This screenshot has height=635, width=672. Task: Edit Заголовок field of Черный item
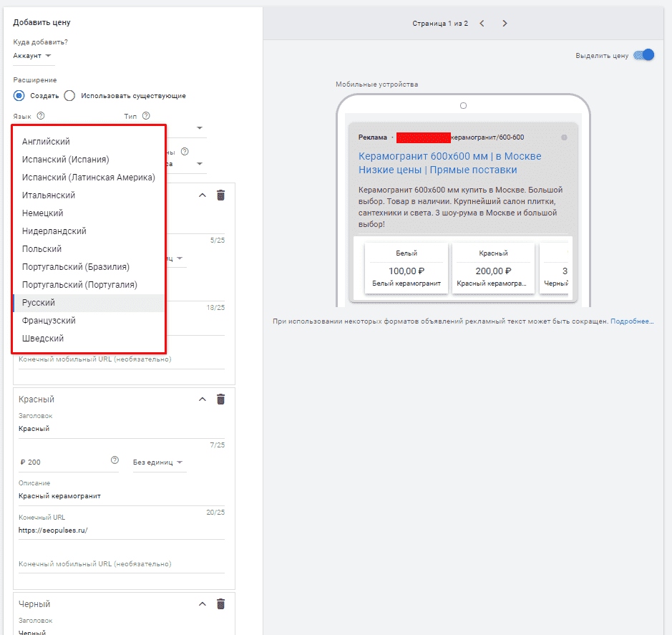[122, 632]
